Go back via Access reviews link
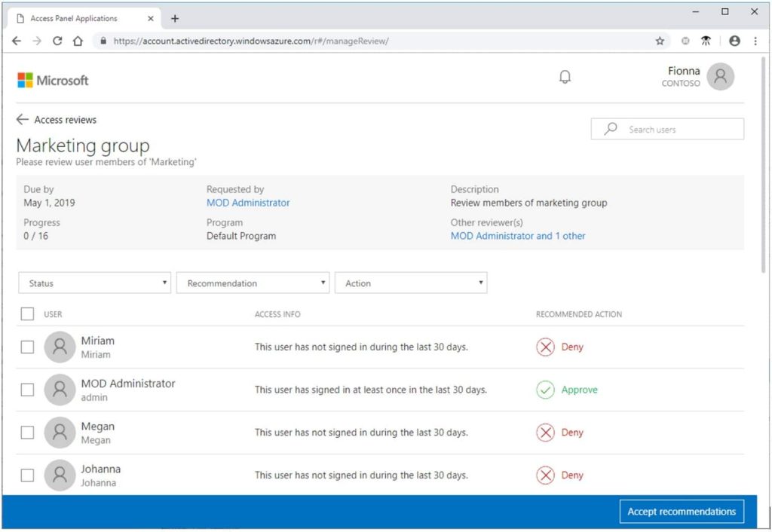The height and width of the screenshot is (532, 772). (65, 120)
